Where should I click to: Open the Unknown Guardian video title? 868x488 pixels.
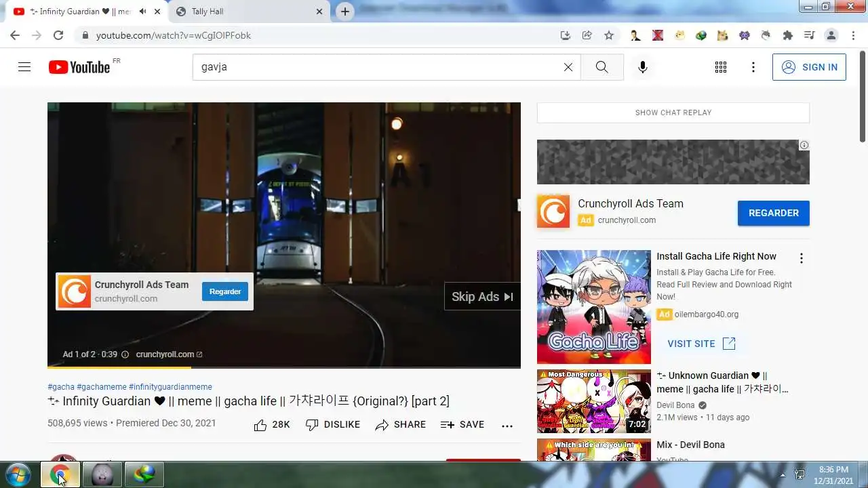(x=722, y=382)
